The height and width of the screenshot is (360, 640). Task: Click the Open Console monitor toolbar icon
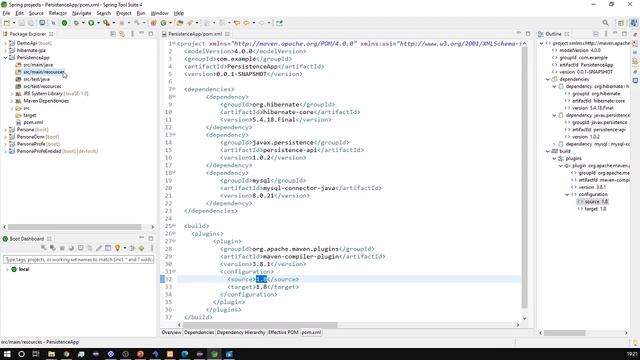click(42, 23)
